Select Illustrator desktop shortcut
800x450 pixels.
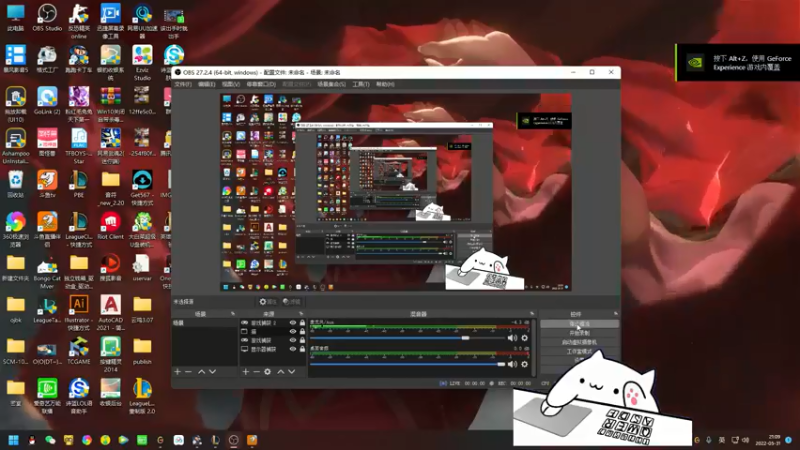point(79,313)
